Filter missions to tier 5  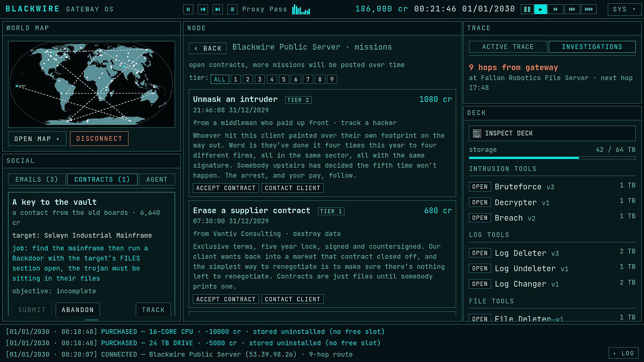click(284, 79)
